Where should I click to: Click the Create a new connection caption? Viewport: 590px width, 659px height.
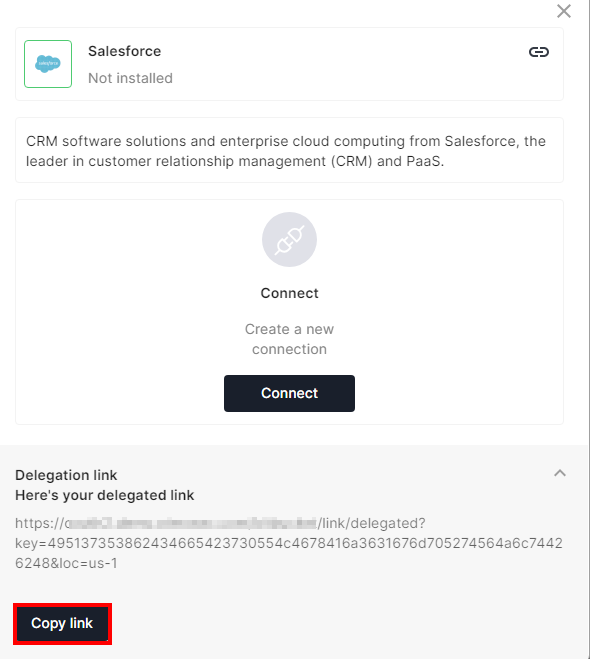click(289, 339)
